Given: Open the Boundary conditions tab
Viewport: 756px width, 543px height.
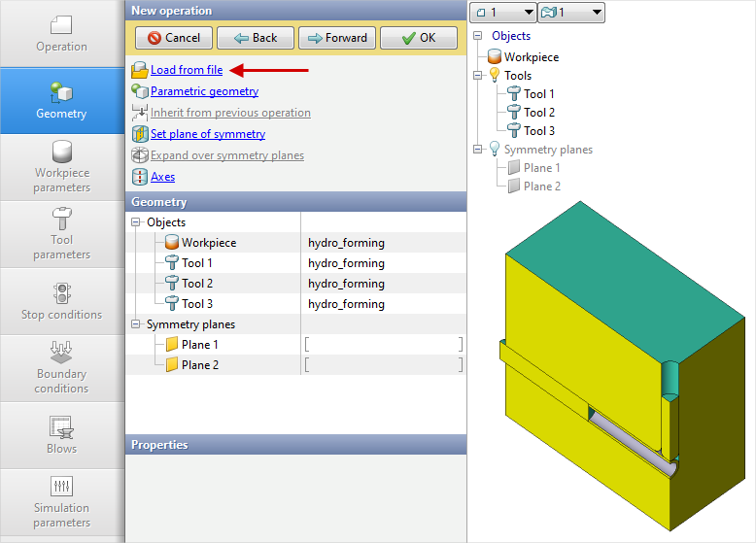Looking at the screenshot, I should 62,368.
